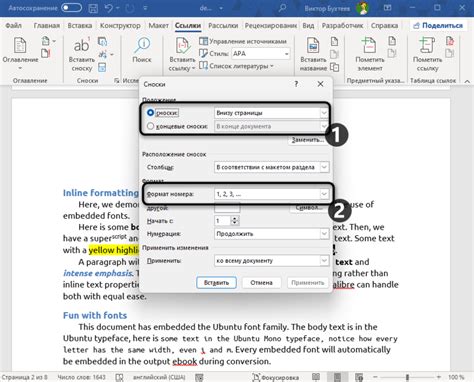
Task: Click the Add Text icon in Оглавление group
Action: coord(48,42)
